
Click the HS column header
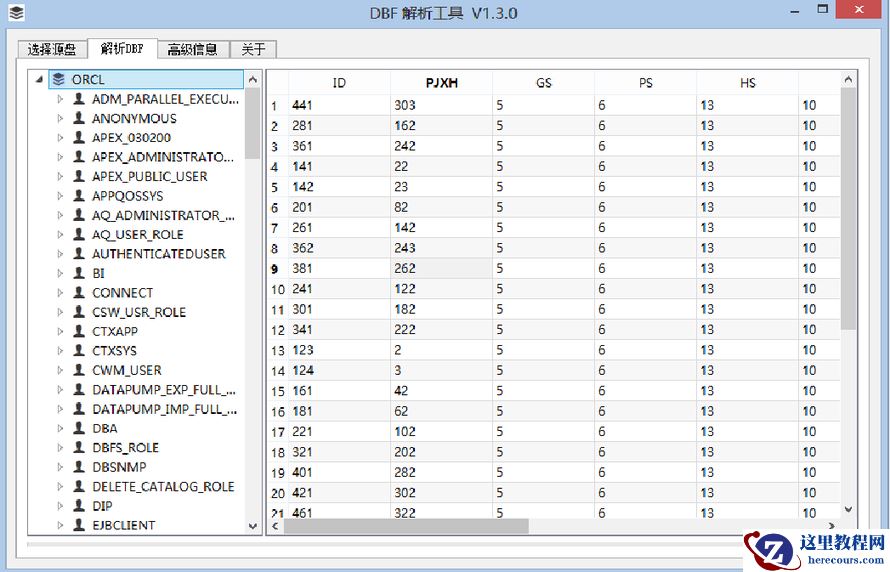point(748,83)
